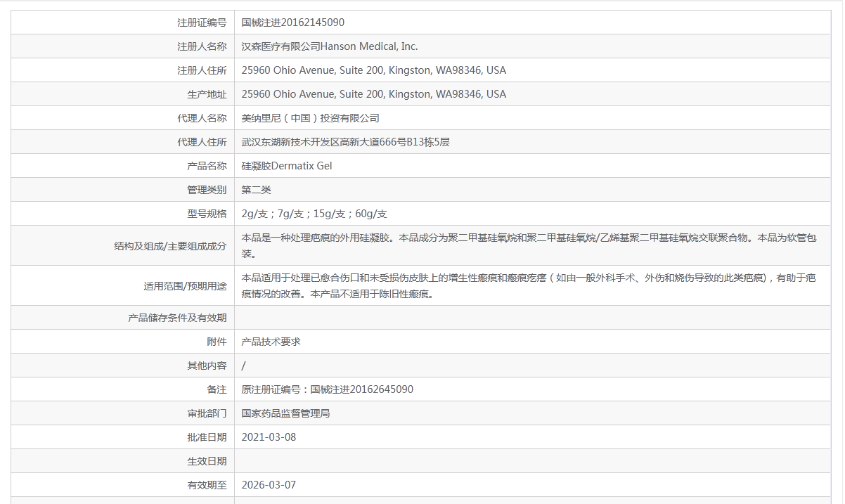Click the 注册证编号 label cell
The width and height of the screenshot is (845, 504).
pos(122,22)
